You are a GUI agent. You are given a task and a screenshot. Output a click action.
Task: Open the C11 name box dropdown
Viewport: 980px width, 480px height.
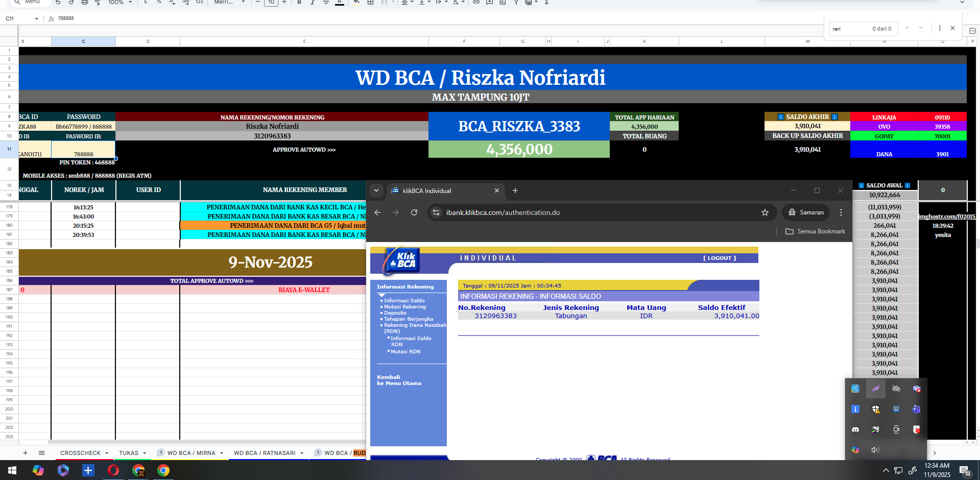37,19
